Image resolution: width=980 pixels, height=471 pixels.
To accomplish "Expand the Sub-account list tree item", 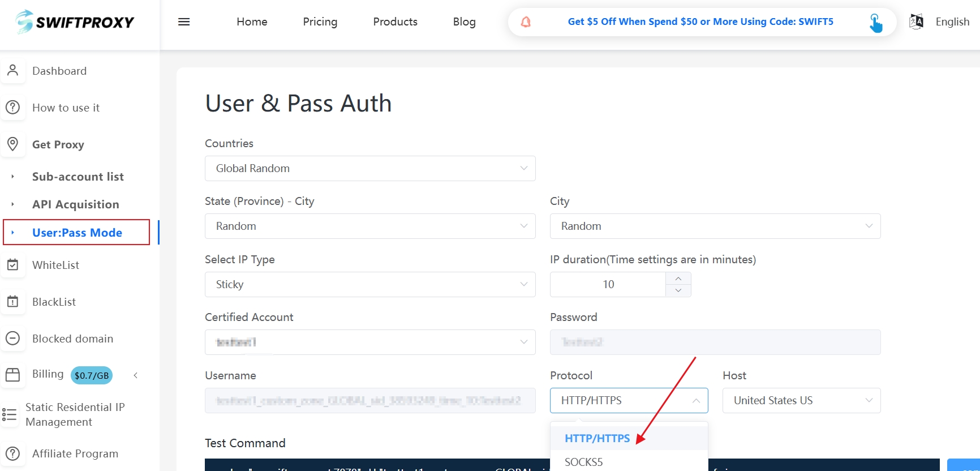I will coord(13,177).
